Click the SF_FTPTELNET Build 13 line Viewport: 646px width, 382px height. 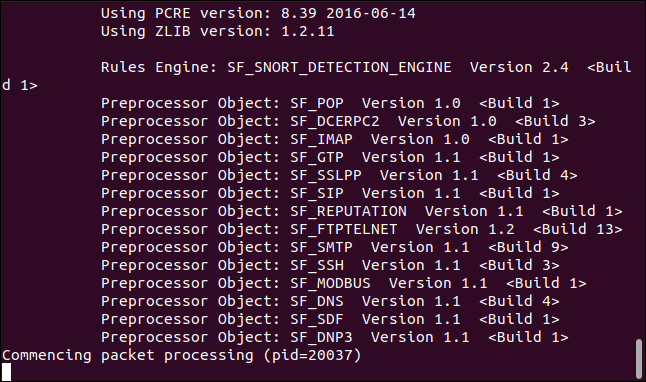tap(361, 229)
